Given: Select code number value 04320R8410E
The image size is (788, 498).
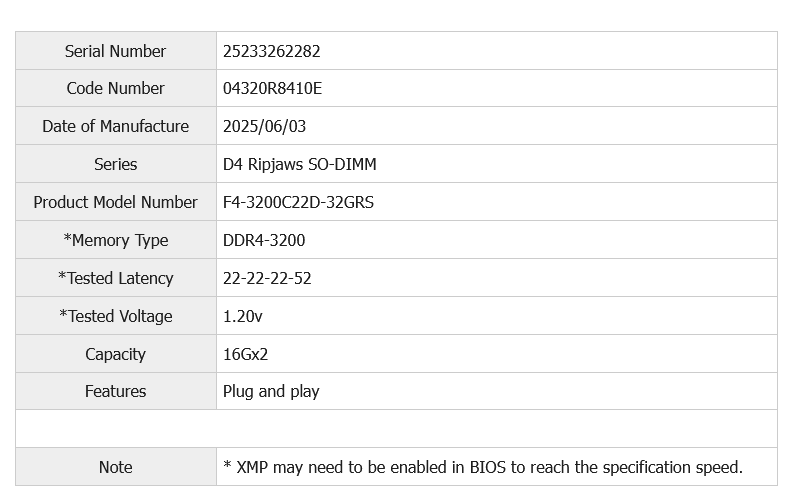Looking at the screenshot, I should coord(272,89).
